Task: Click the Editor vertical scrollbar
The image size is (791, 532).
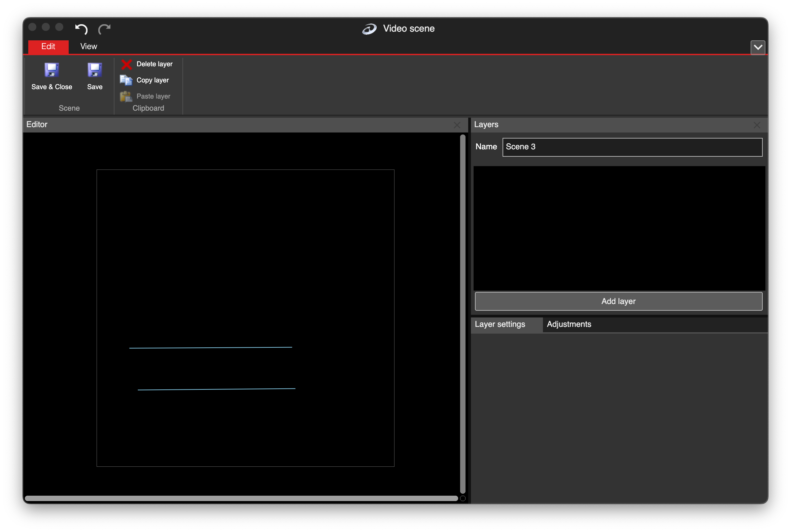Action: (x=462, y=314)
